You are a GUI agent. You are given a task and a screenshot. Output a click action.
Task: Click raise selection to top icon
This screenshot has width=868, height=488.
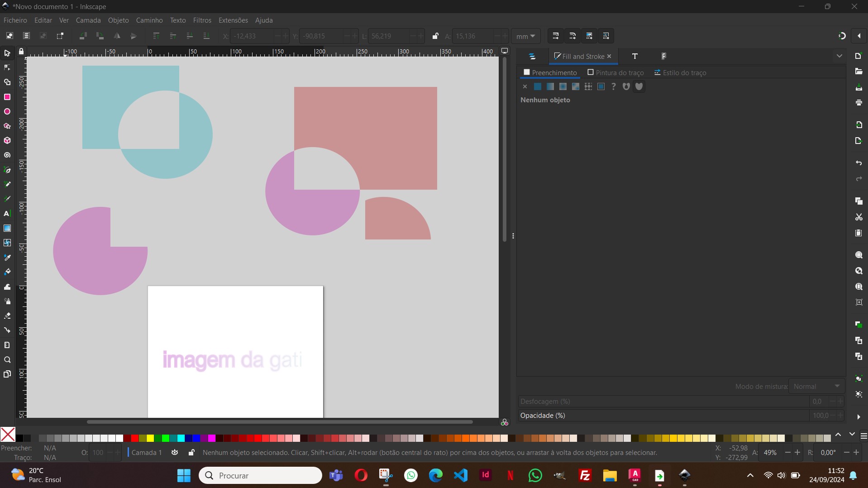(156, 36)
